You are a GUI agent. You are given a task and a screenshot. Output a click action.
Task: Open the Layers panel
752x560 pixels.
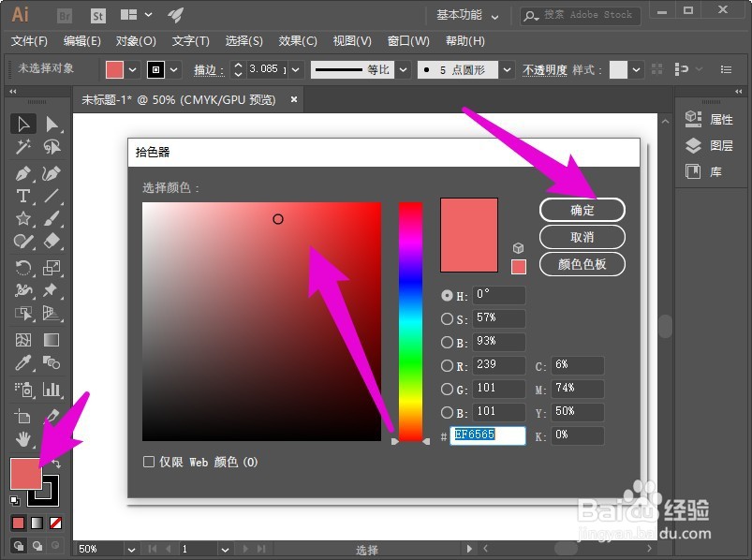(x=710, y=145)
